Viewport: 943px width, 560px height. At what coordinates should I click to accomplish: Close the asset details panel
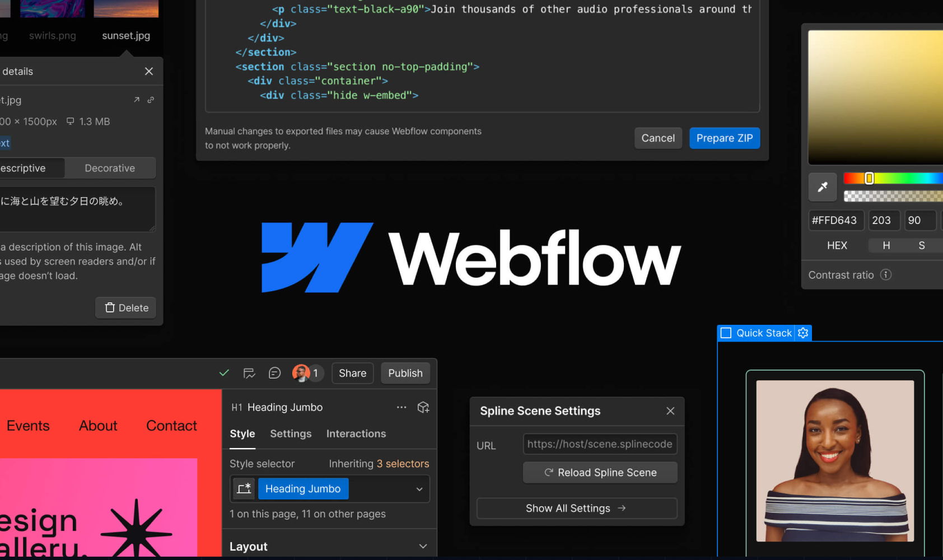point(149,71)
